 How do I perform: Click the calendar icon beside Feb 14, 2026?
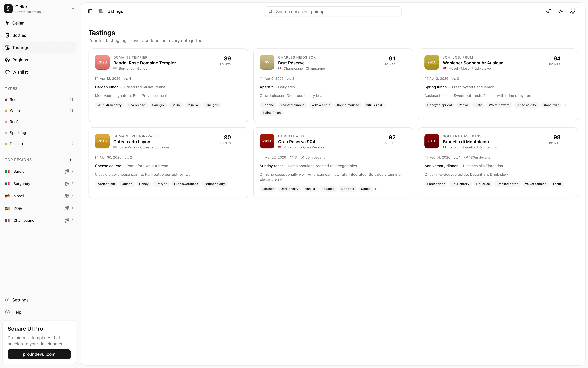[426, 157]
